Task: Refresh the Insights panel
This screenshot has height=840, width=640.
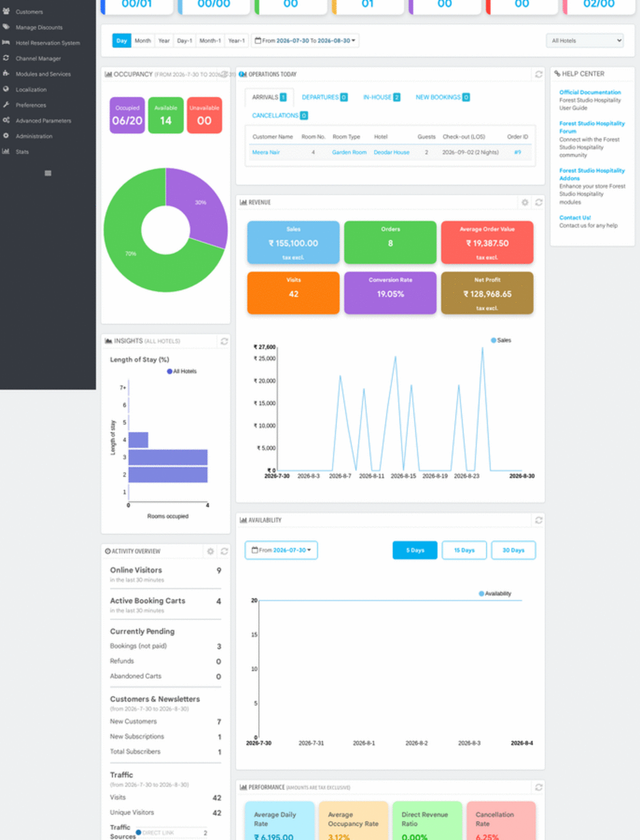Action: click(225, 341)
